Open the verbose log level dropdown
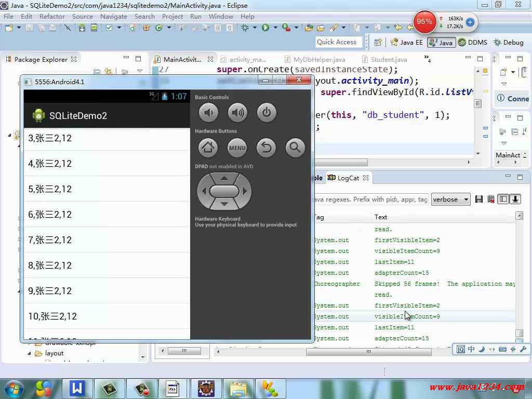 click(450, 199)
